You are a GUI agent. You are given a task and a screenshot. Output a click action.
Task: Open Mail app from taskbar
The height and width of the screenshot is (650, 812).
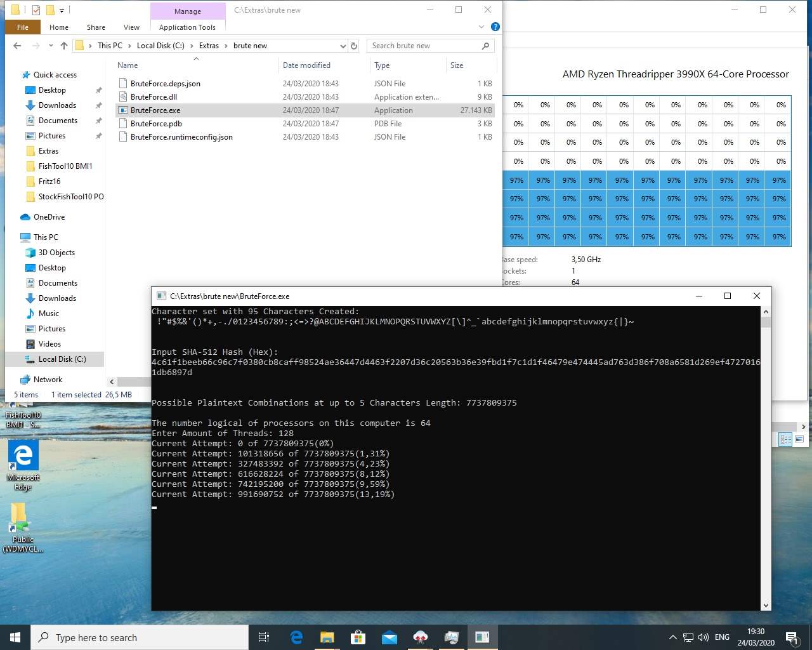[389, 637]
